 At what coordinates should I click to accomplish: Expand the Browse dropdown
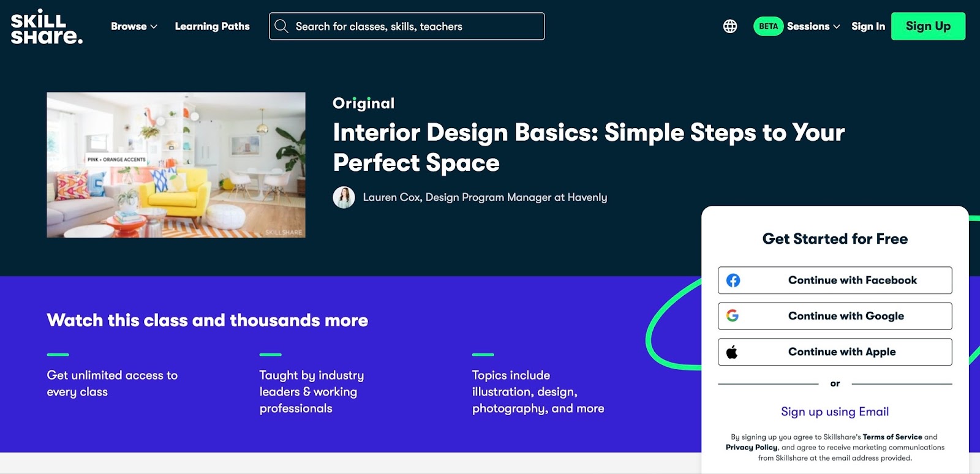(134, 26)
